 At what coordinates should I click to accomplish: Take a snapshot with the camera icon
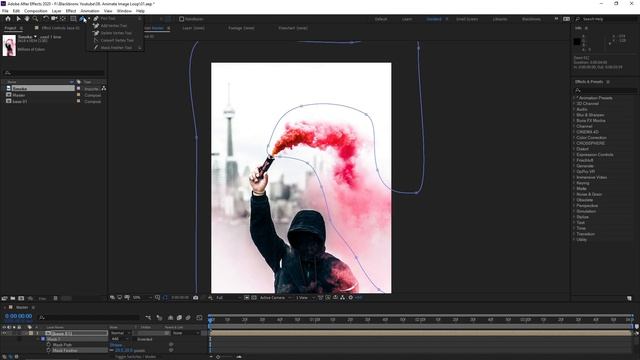click(x=196, y=298)
